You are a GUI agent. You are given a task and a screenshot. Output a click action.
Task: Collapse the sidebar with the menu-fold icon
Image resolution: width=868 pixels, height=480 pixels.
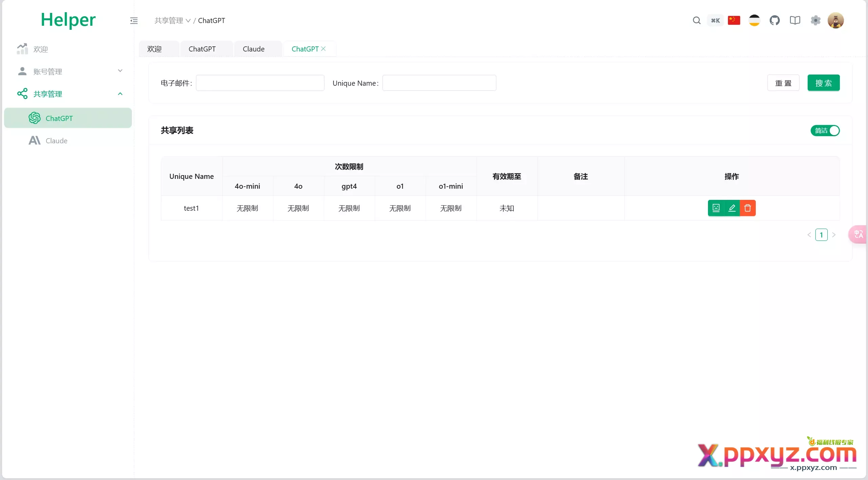point(134,21)
